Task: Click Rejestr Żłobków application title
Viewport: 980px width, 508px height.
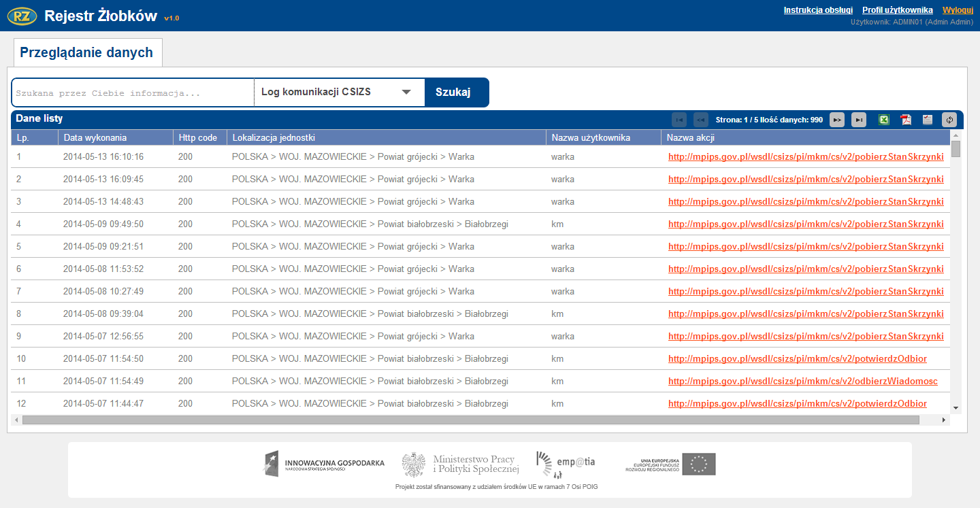Action: 101,16
